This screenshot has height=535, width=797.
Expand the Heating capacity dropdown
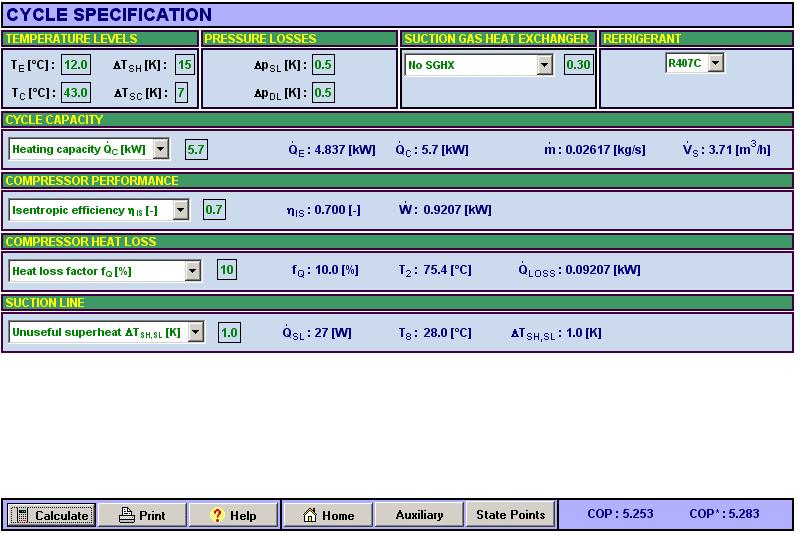161,149
